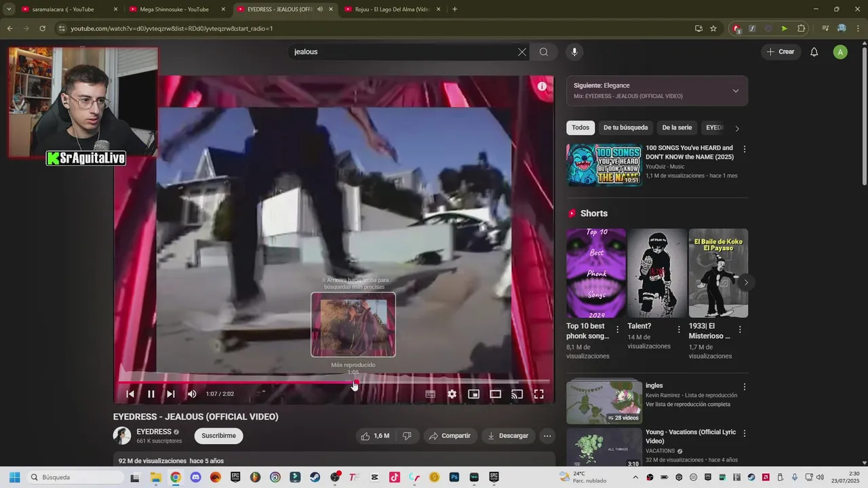Open the browser Extensions puzzle icon
The height and width of the screenshot is (488, 868).
tap(802, 28)
